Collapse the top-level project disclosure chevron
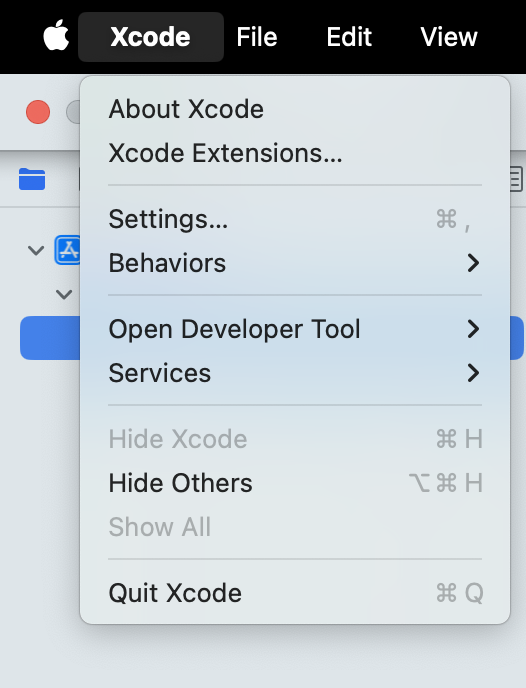Image resolution: width=526 pixels, height=688 pixels. 36,251
